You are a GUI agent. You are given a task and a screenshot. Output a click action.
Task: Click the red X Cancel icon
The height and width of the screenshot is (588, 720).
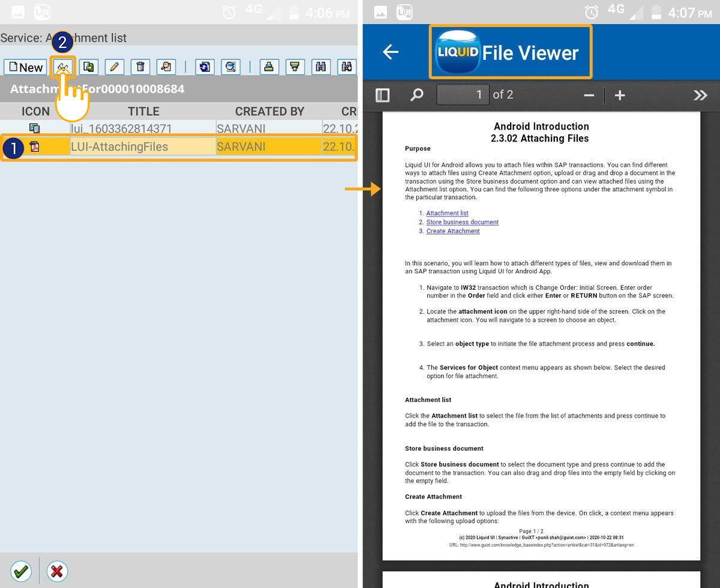pyautogui.click(x=57, y=571)
